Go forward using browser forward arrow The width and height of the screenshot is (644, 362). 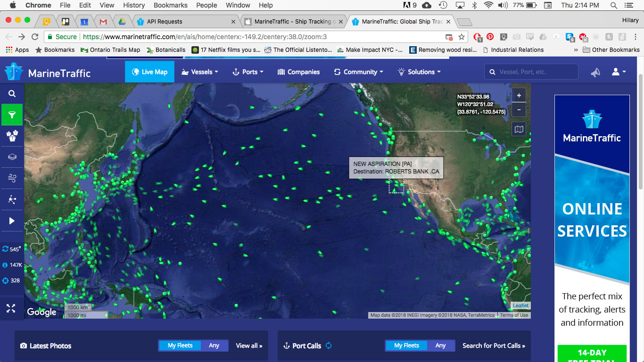[21, 37]
